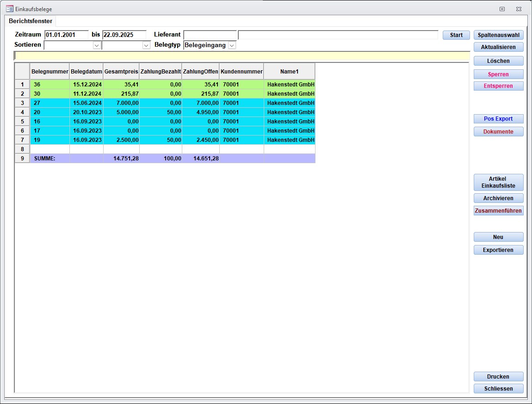
Task: Open the first Sortieren dropdown
Action: (96, 45)
